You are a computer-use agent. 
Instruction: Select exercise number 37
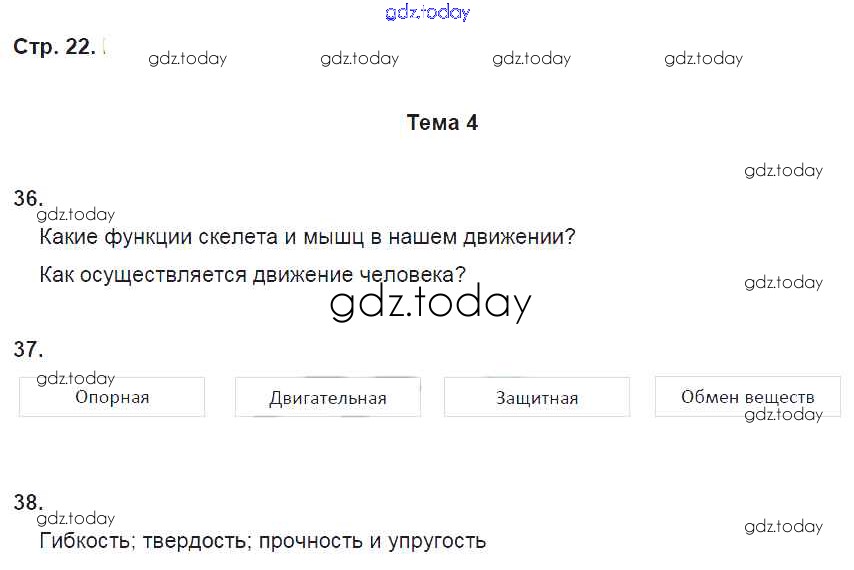coord(28,350)
